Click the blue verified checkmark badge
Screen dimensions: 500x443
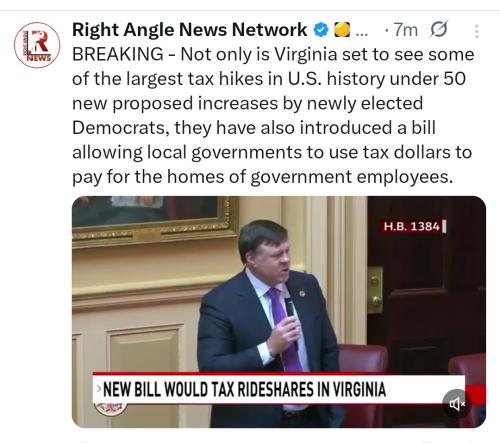pos(321,30)
